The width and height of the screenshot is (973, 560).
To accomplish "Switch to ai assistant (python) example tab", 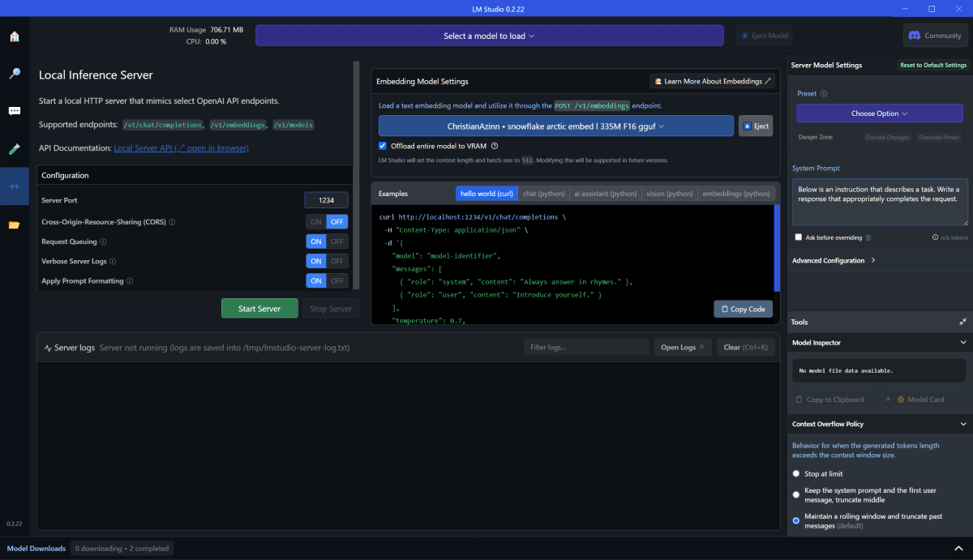I will (x=606, y=194).
